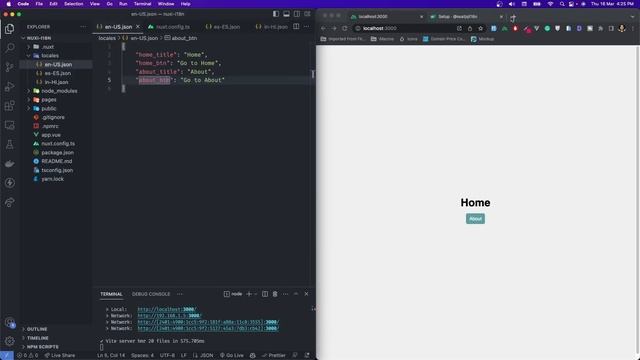Screen dimensions: 640x360
Task: Open the Docker view in activity bar
Action: [x=9, y=164]
